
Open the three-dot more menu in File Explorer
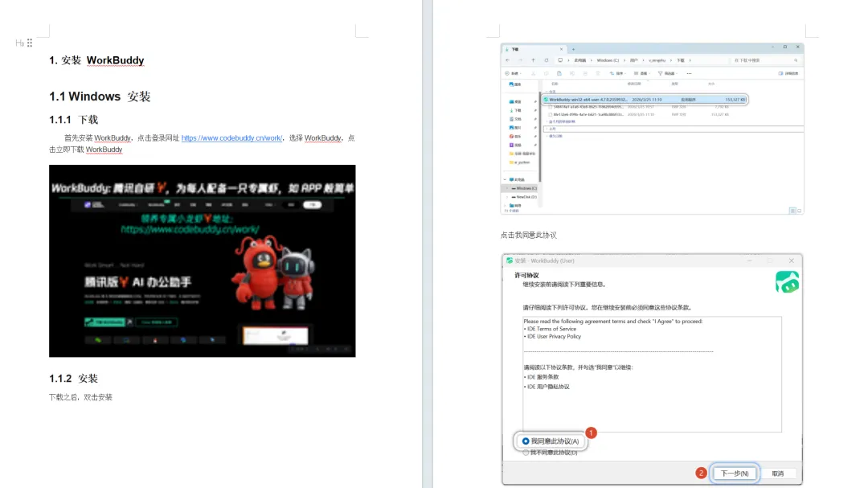pos(690,74)
